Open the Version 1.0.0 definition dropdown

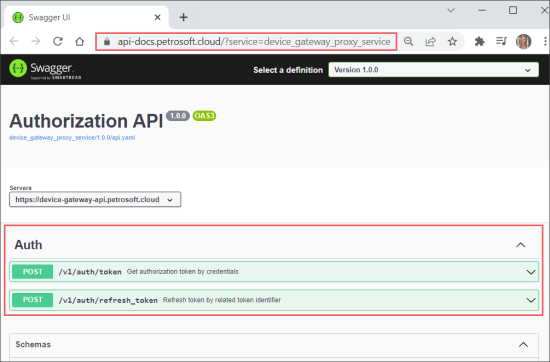[433, 70]
